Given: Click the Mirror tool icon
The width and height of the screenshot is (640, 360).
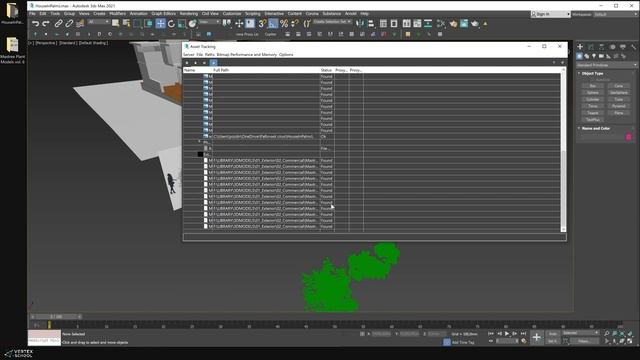Looking at the screenshot, I should click(360, 24).
